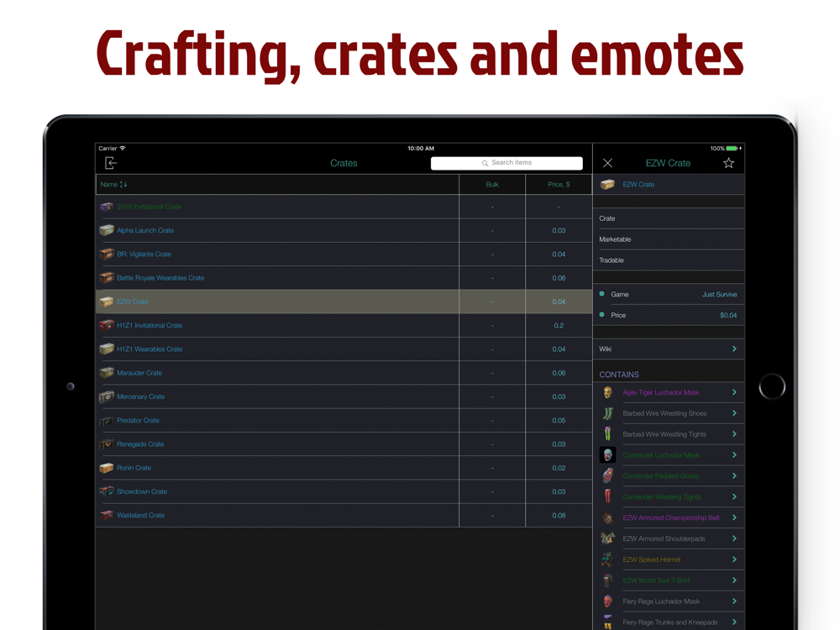Expand Barbed Wire Wrestling Shoes chevron

click(734, 413)
